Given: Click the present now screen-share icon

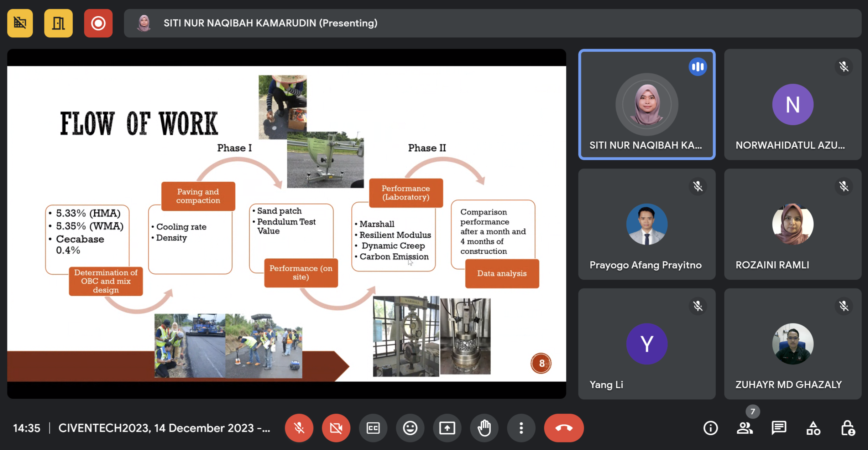Looking at the screenshot, I should [447, 428].
